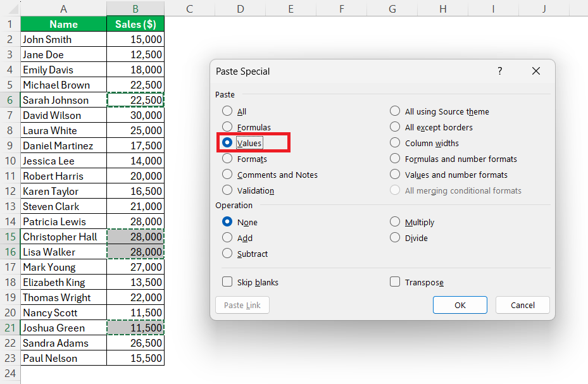Viewport: 588px width, 384px height.
Task: Select Add operation
Action: click(x=237, y=238)
